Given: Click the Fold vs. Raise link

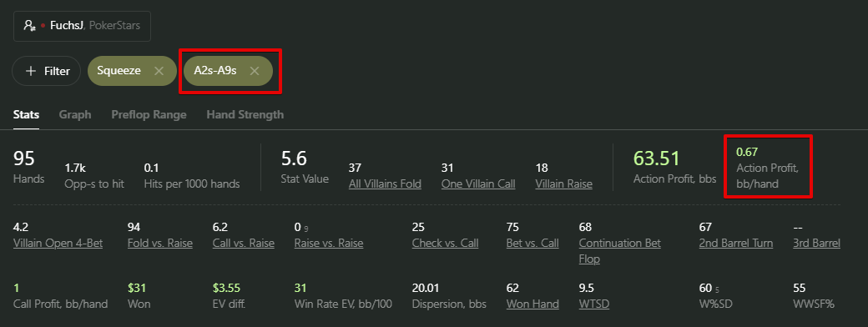Looking at the screenshot, I should (x=160, y=243).
